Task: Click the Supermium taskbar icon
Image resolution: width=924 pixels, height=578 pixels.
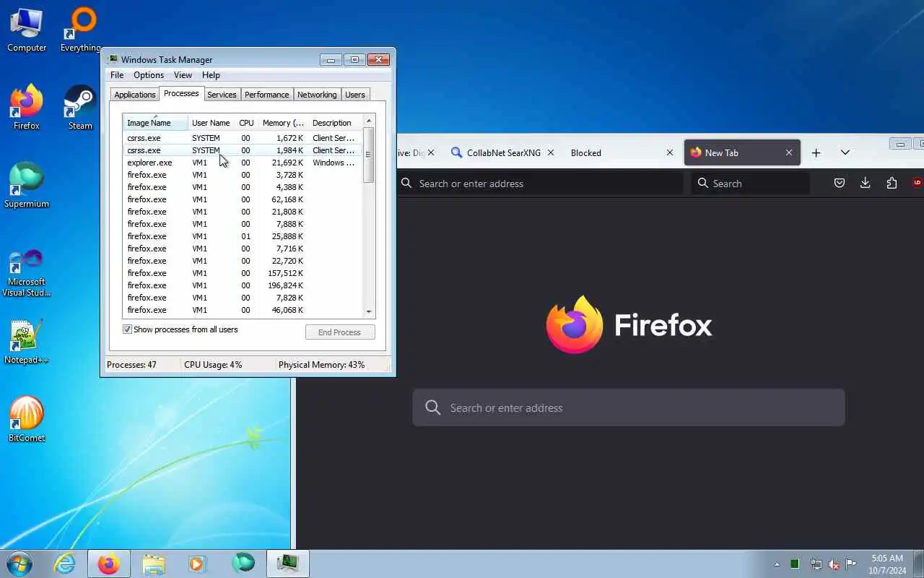Action: point(243,564)
